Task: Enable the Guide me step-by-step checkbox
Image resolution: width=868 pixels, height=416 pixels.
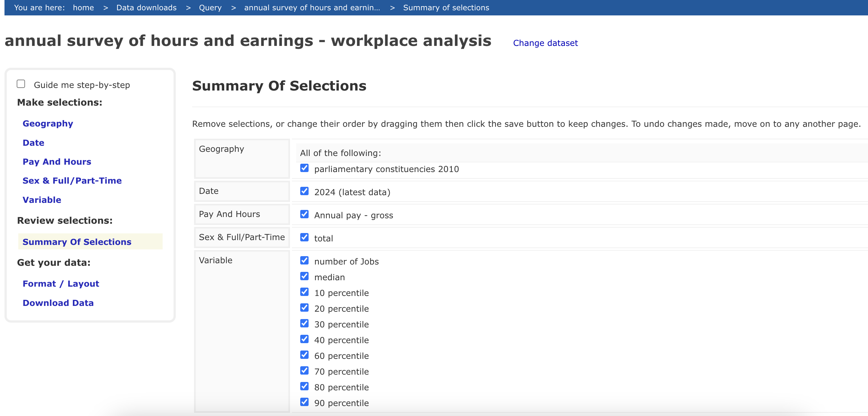Action: click(x=21, y=84)
